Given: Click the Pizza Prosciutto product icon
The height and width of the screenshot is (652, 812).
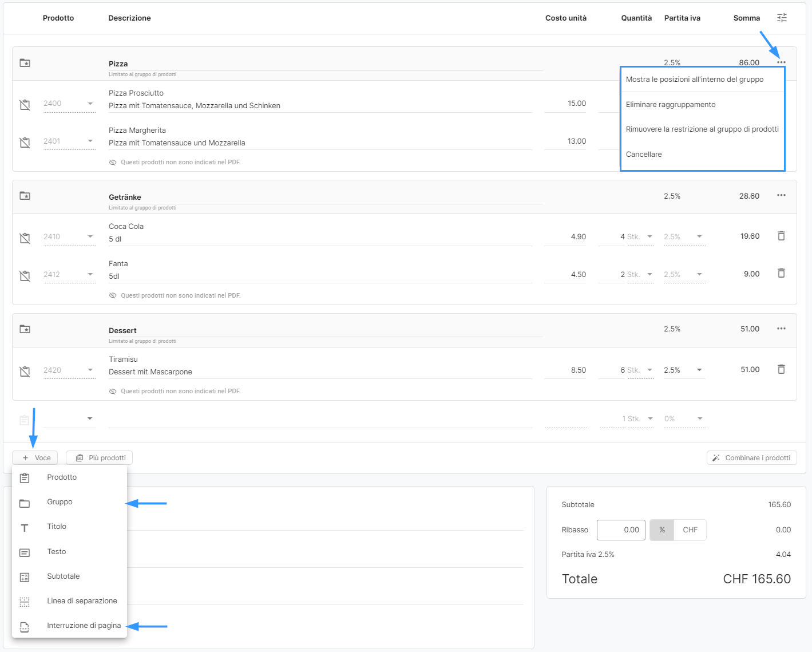Looking at the screenshot, I should [25, 105].
